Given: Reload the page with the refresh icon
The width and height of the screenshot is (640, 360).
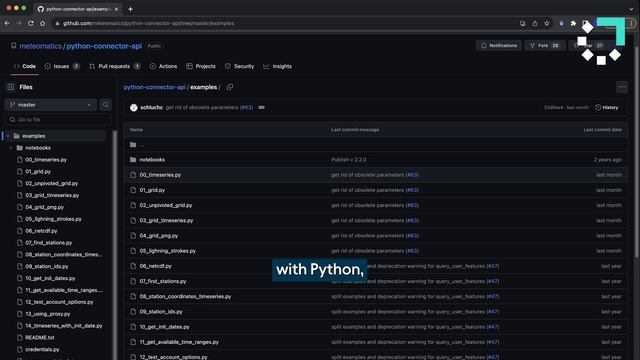Looking at the screenshot, I should [31, 23].
